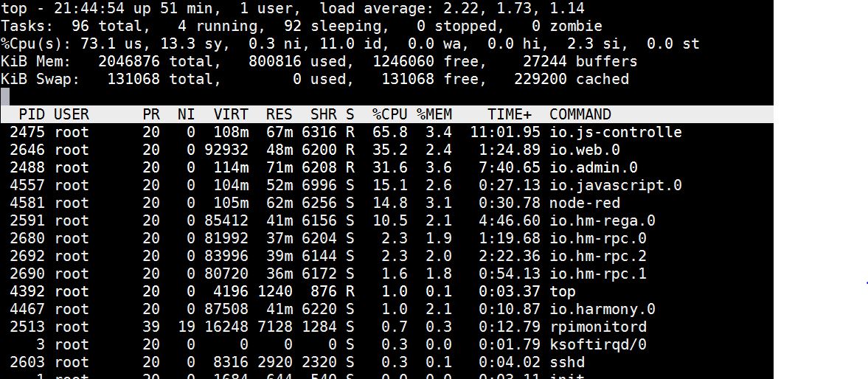
Task: Click the COMMAND column header
Action: tap(580, 114)
